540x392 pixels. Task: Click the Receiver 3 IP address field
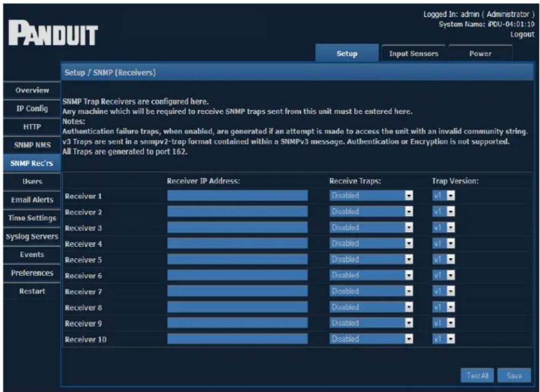point(237,227)
